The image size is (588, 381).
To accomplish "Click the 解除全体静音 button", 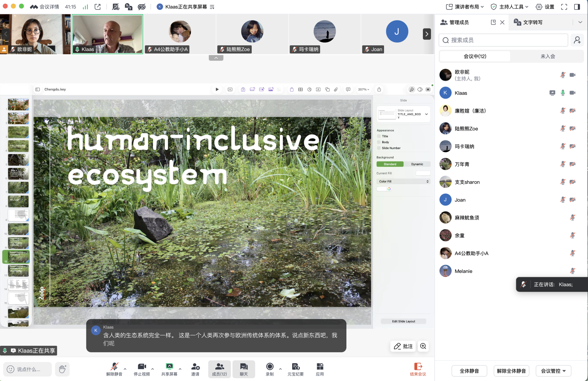I will coord(511,371).
